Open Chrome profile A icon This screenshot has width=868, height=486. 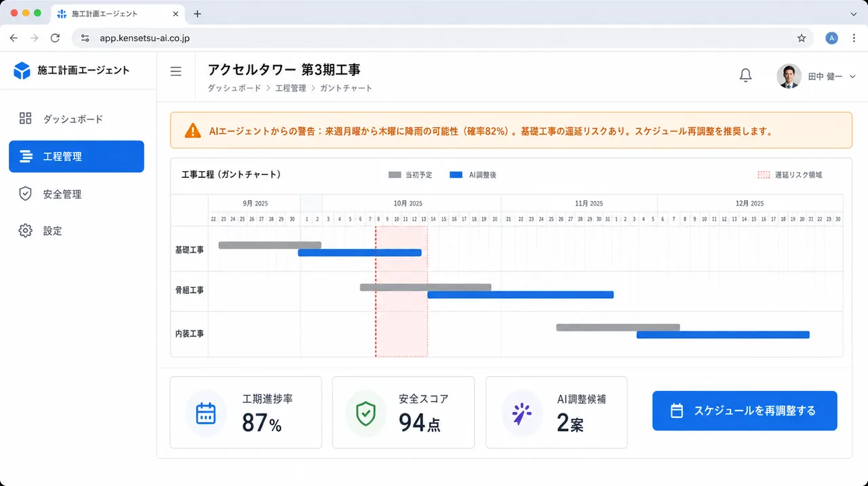coord(831,38)
